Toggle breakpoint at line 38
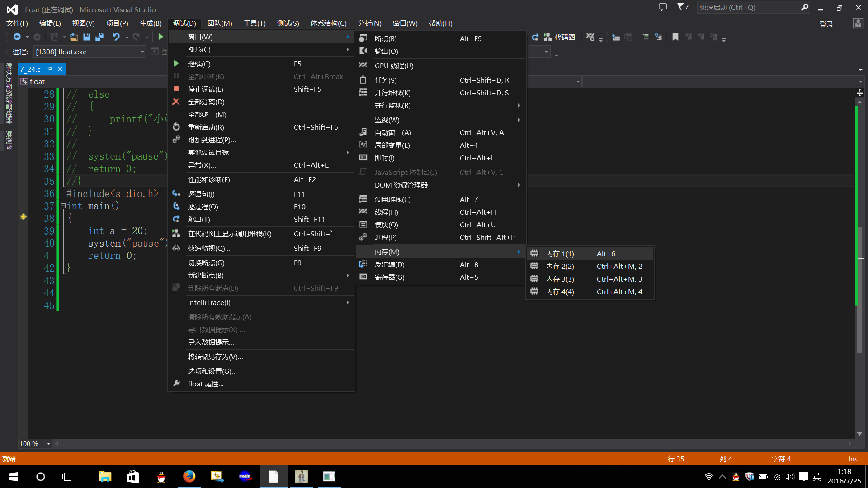The width and height of the screenshot is (868, 488). click(x=23, y=217)
